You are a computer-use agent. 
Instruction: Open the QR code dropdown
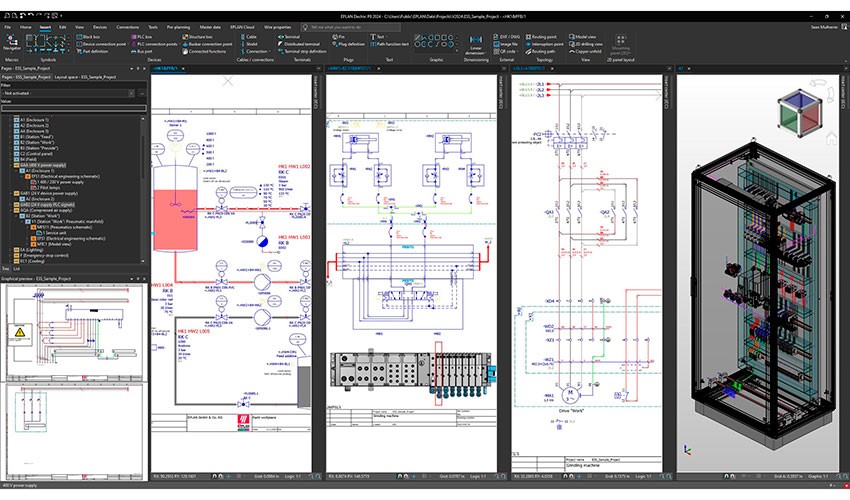[x=520, y=52]
